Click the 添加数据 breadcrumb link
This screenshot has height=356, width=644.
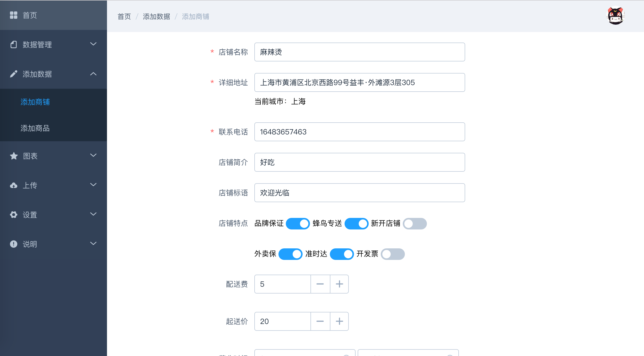pos(157,17)
